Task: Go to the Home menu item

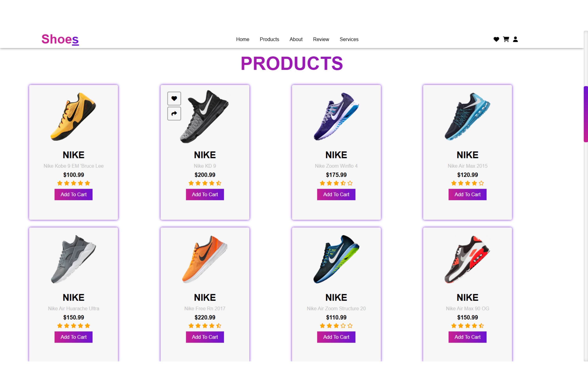Action: tap(242, 39)
